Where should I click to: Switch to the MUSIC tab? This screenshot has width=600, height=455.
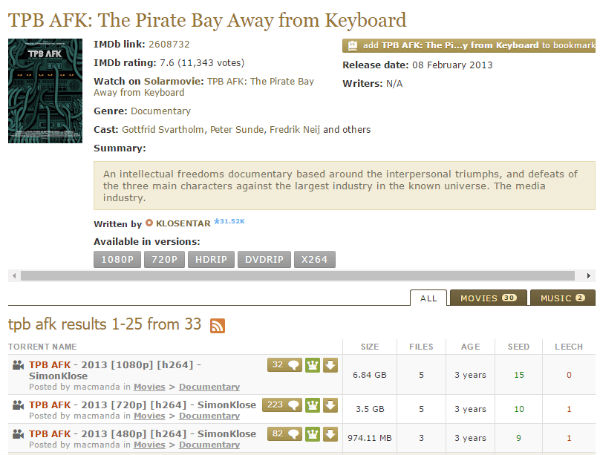[562, 298]
